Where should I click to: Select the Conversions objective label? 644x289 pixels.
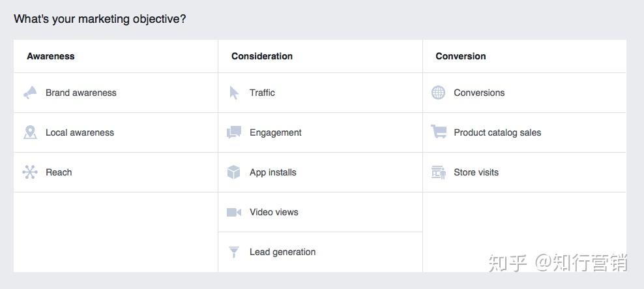coord(479,93)
